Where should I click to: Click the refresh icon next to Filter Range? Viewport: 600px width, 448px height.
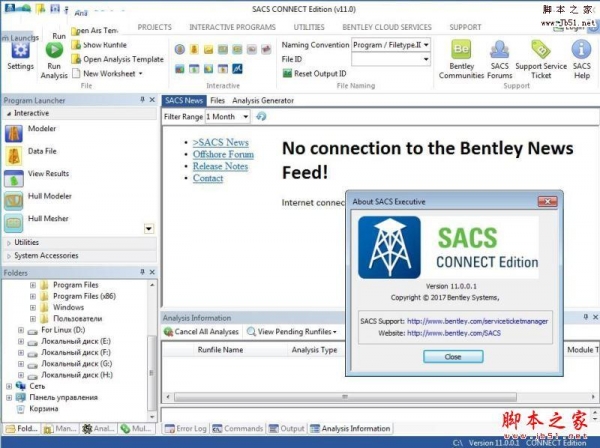[261, 116]
